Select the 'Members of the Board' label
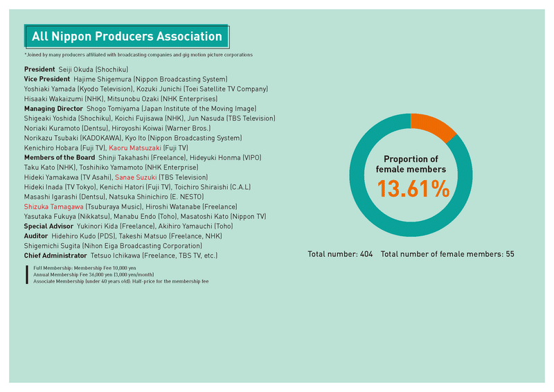Screen dimensions: 554x392 pyautogui.click(x=60, y=158)
